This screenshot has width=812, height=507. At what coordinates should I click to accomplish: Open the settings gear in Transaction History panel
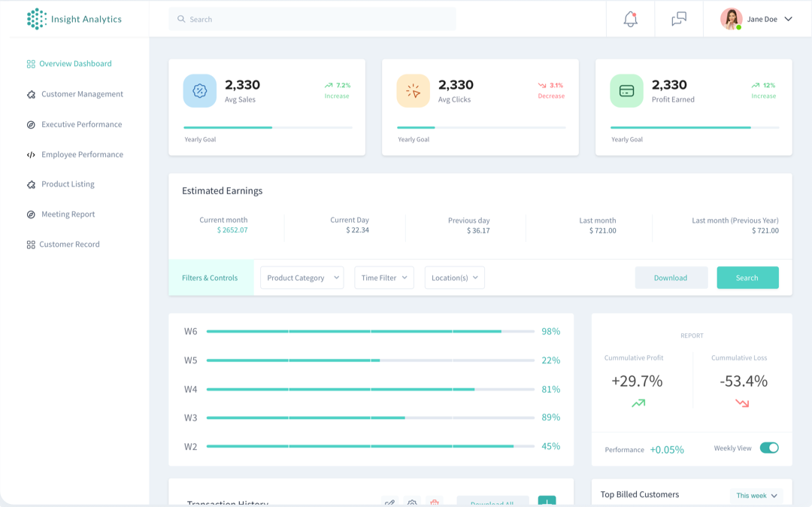click(412, 503)
